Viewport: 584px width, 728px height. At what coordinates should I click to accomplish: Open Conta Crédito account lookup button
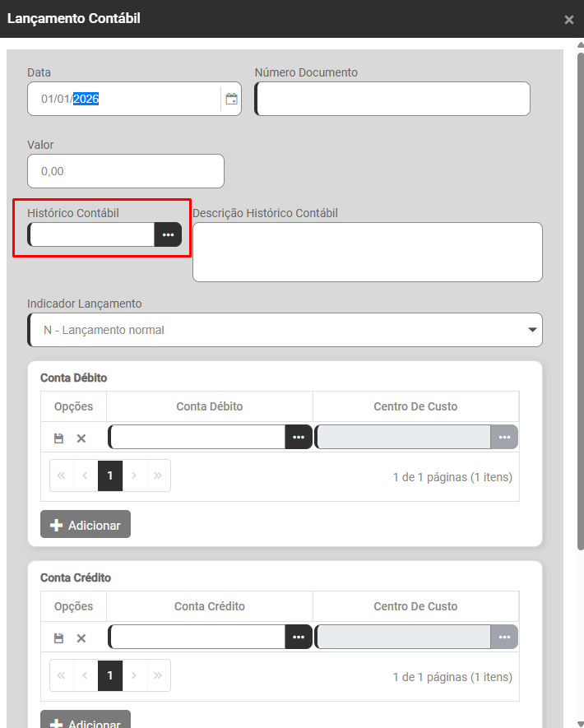tap(299, 637)
